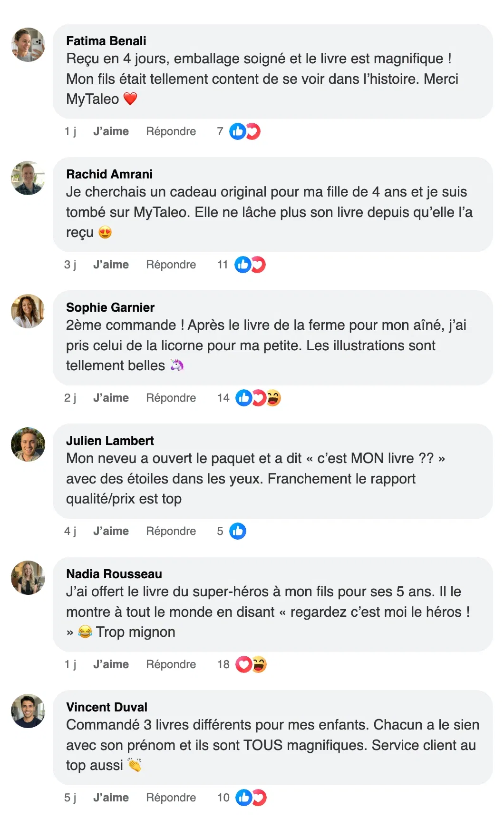
Task: Open Vincent Duval's avatar
Action: [28, 711]
